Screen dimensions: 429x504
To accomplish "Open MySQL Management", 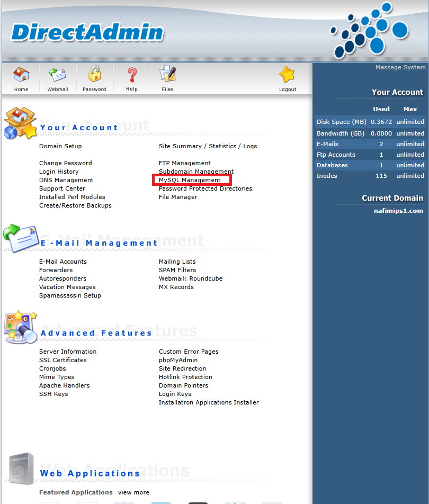I will (190, 180).
